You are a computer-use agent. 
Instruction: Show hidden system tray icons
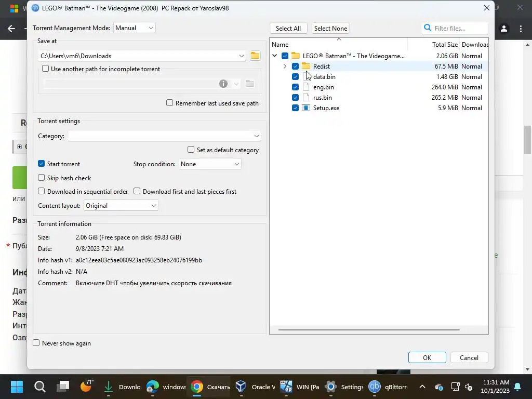pyautogui.click(x=422, y=387)
